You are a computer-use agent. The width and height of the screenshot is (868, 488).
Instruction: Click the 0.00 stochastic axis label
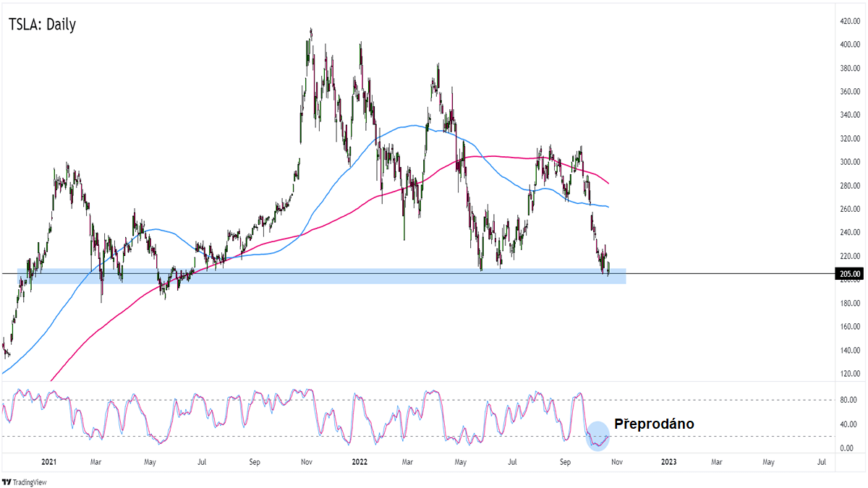[846, 448]
